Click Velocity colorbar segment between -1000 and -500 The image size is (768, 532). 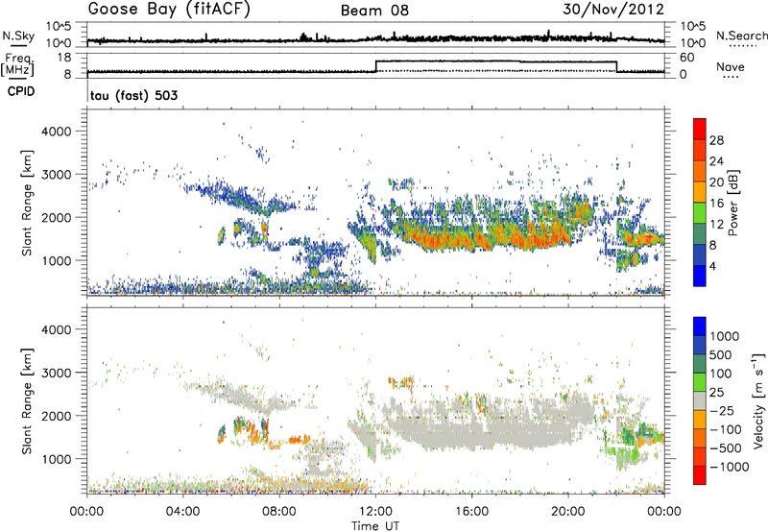[x=700, y=457]
